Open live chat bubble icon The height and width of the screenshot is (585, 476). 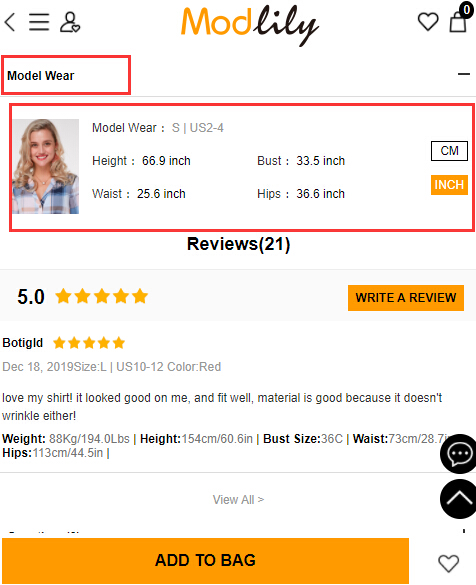pyautogui.click(x=459, y=454)
